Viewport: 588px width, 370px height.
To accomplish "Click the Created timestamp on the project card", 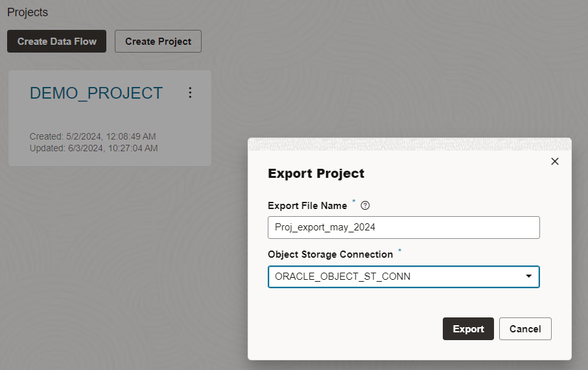I will (93, 136).
